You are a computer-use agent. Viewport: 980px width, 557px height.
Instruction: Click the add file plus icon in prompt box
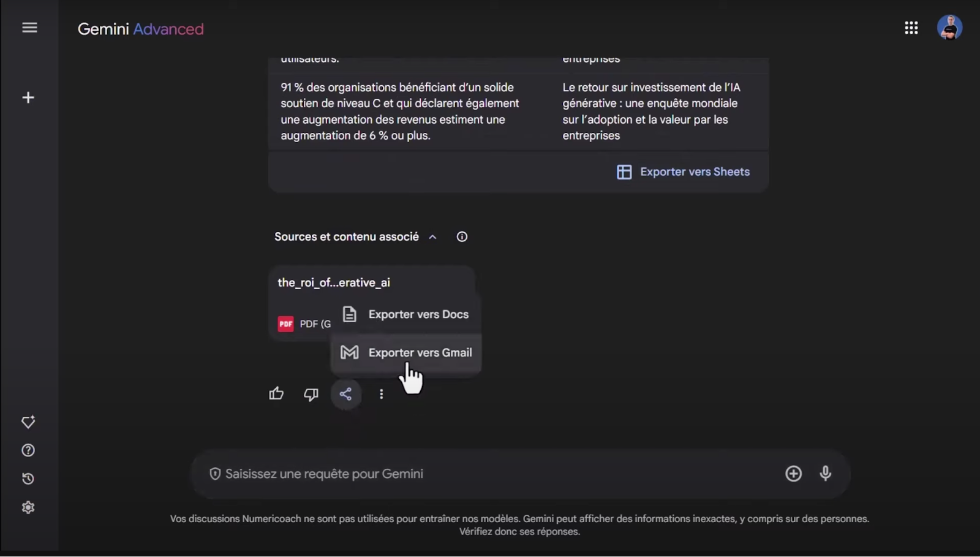793,474
